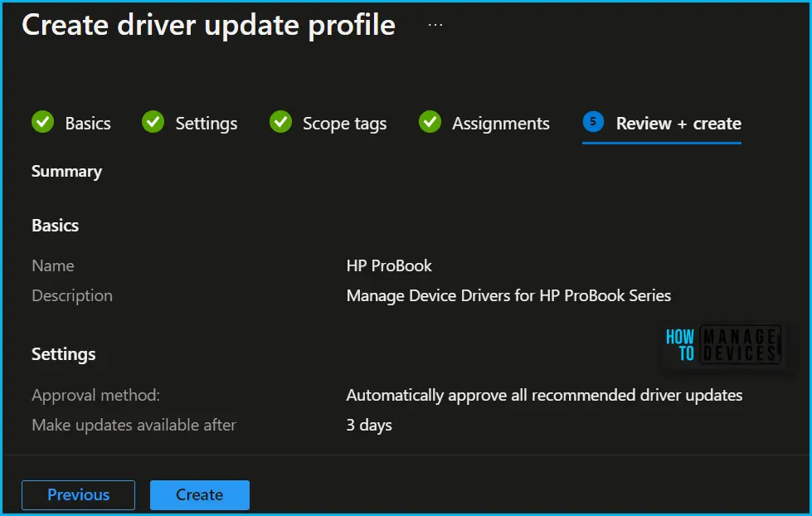Click the green checkmark beside Basics
The image size is (812, 516).
[x=42, y=122]
